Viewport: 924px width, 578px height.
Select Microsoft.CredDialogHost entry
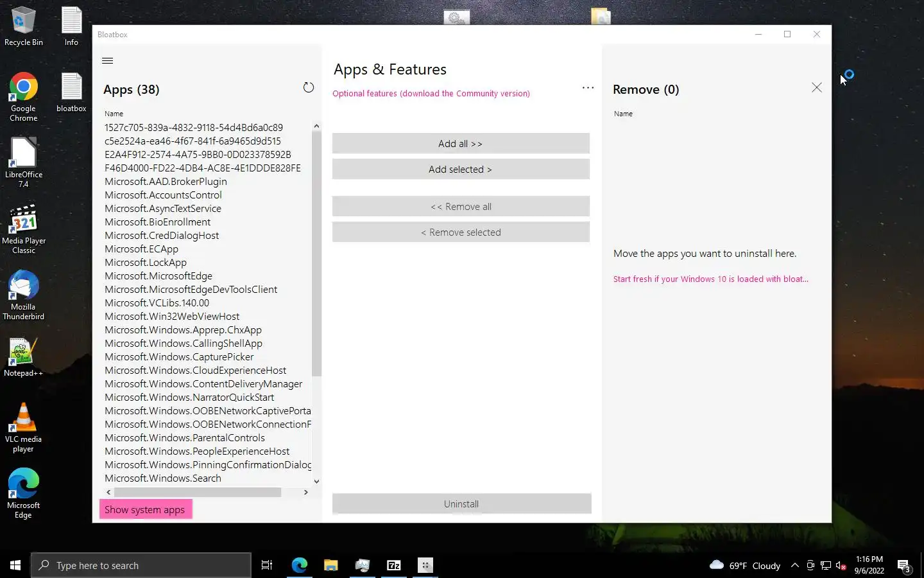[x=162, y=235]
